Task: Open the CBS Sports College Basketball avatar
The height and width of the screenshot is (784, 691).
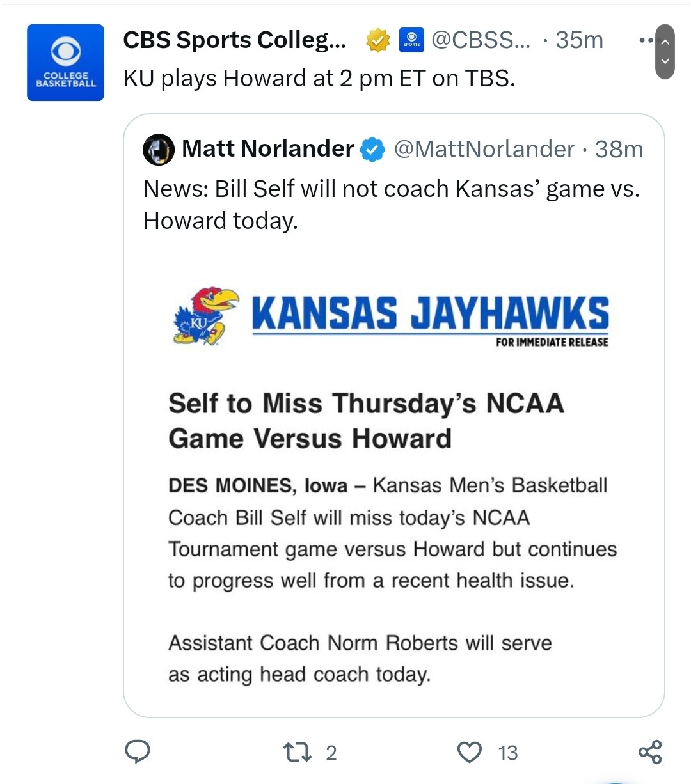Action: (65, 63)
